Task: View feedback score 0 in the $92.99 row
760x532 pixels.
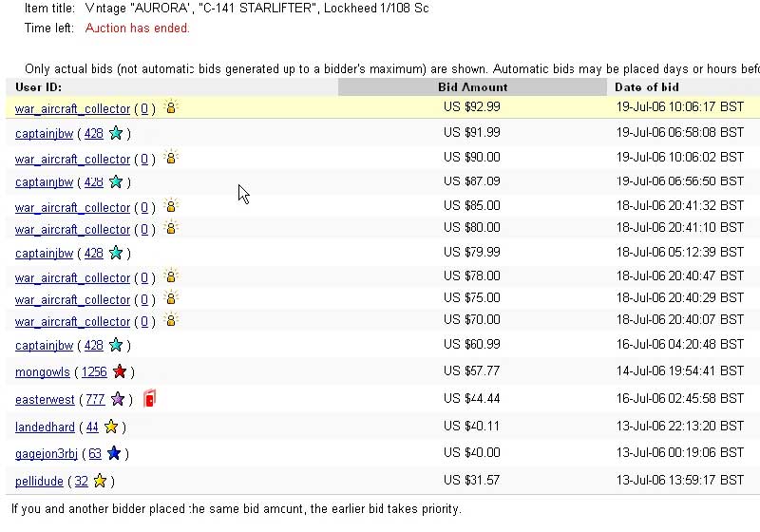Action: click(144, 109)
